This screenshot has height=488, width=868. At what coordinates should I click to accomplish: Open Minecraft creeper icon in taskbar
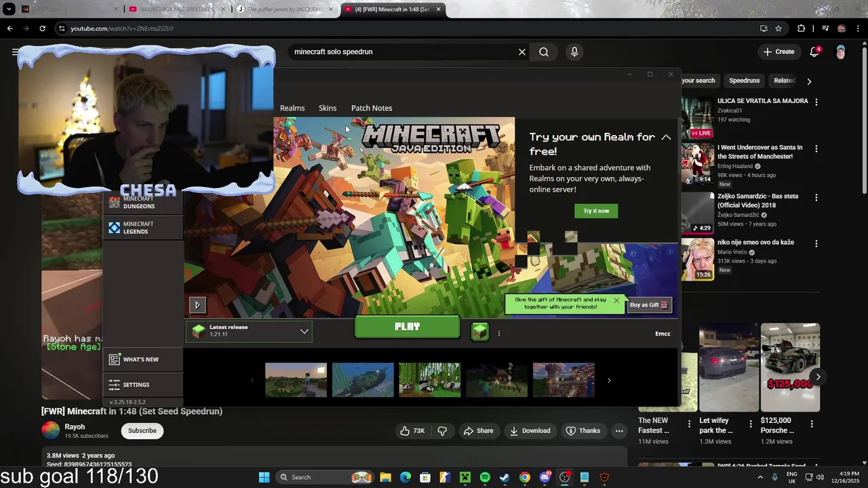coord(465,477)
